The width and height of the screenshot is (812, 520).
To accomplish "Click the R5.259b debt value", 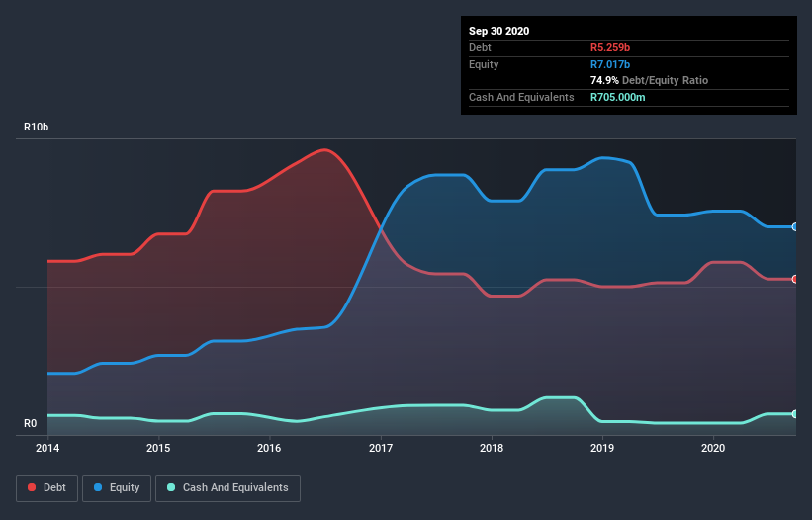I will (610, 47).
